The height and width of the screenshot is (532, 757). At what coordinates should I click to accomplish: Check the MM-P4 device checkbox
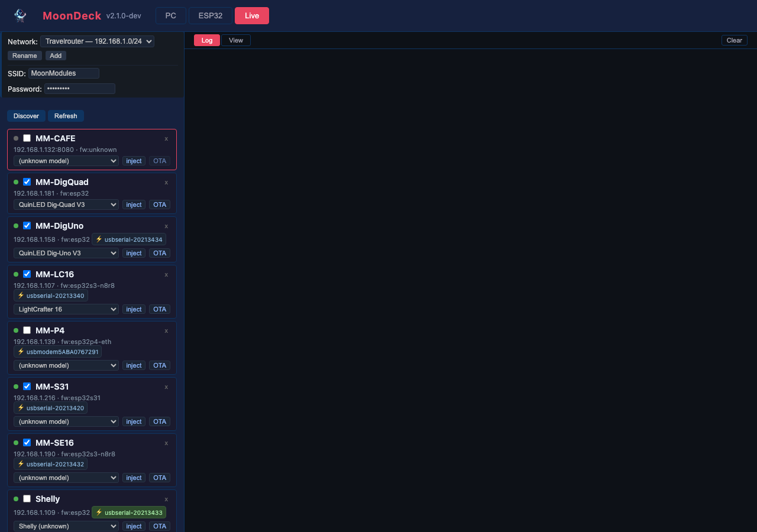(27, 330)
